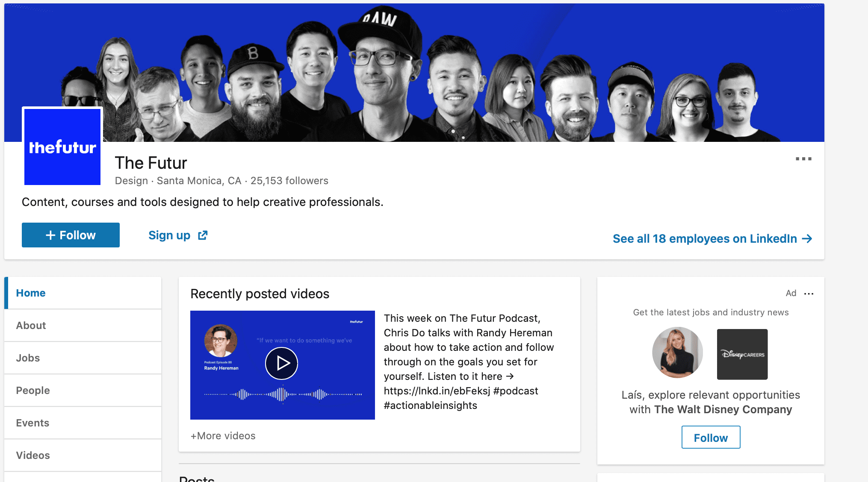The width and height of the screenshot is (868, 482).
Task: Follow The Futur company page
Action: (x=71, y=235)
